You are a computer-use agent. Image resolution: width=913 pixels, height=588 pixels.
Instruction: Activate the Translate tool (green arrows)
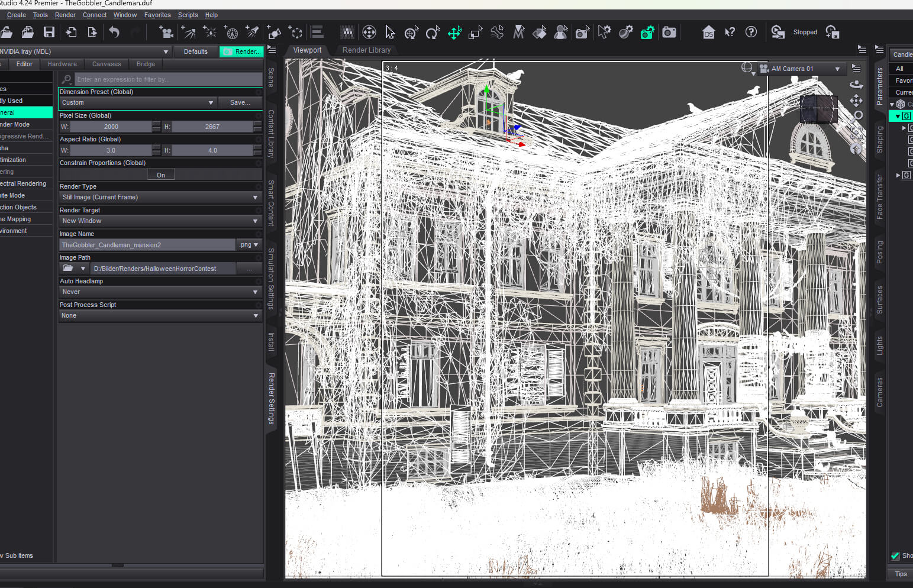pyautogui.click(x=454, y=32)
